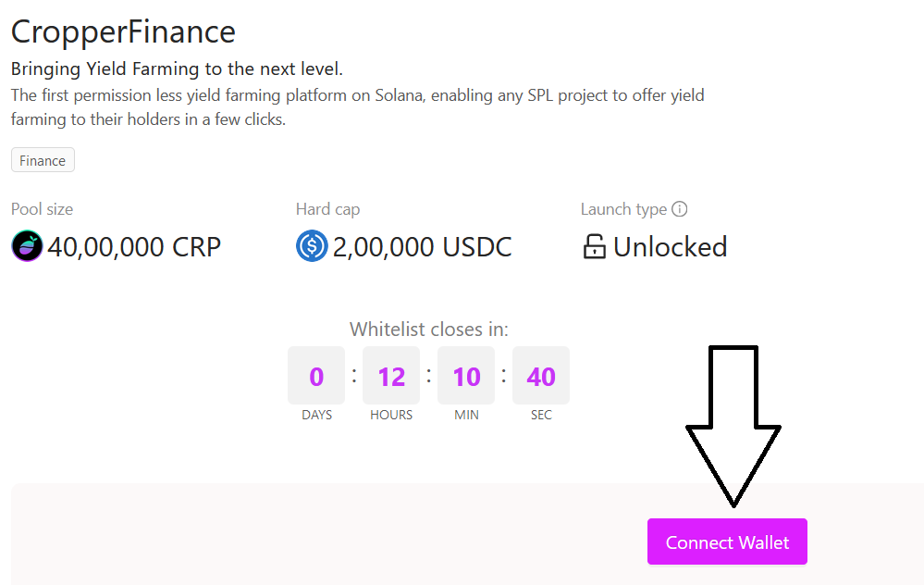Click the Bringing Yield Farming tagline
The image size is (924, 585).
[x=177, y=69]
